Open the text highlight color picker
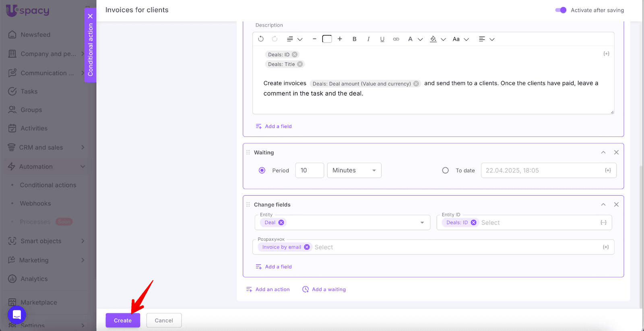 tap(433, 39)
